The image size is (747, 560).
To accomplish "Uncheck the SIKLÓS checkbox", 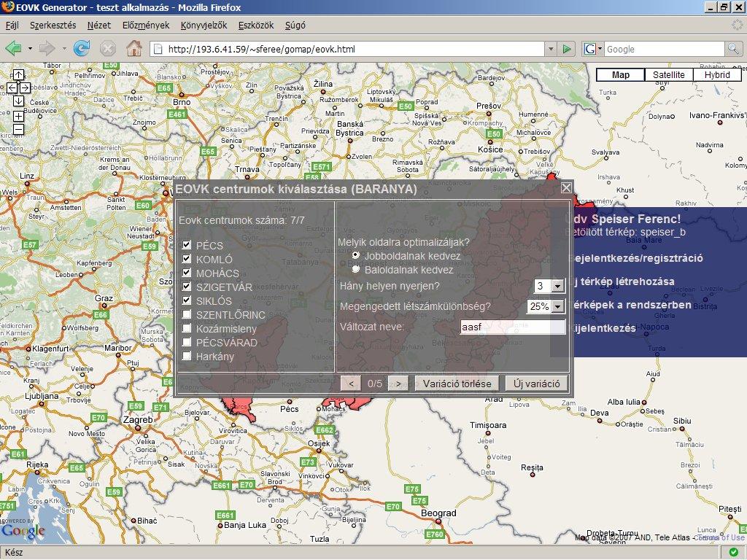I will pyautogui.click(x=187, y=300).
